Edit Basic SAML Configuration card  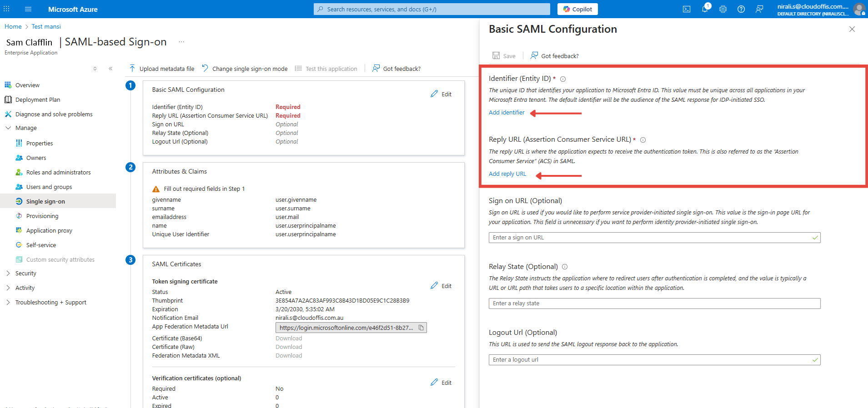click(x=441, y=94)
